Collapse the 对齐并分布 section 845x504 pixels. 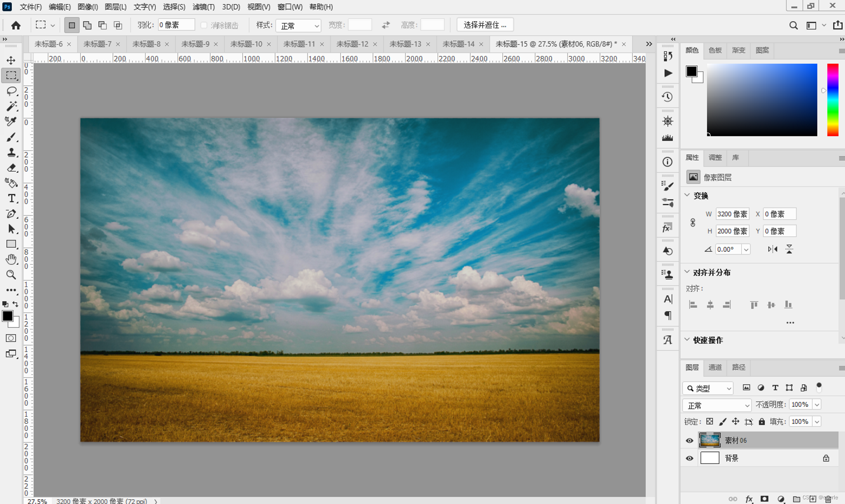[x=687, y=272]
